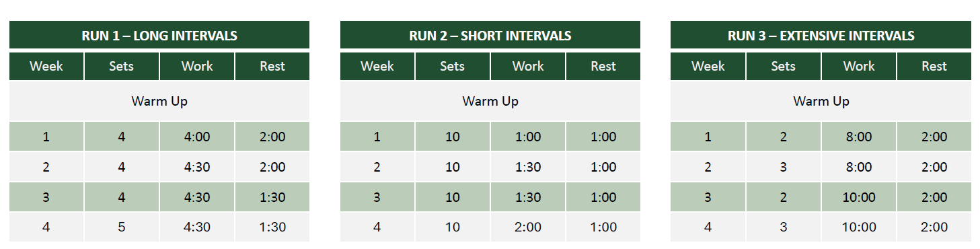Select the Week column header in Run 1
980x249 pixels.
(46, 66)
